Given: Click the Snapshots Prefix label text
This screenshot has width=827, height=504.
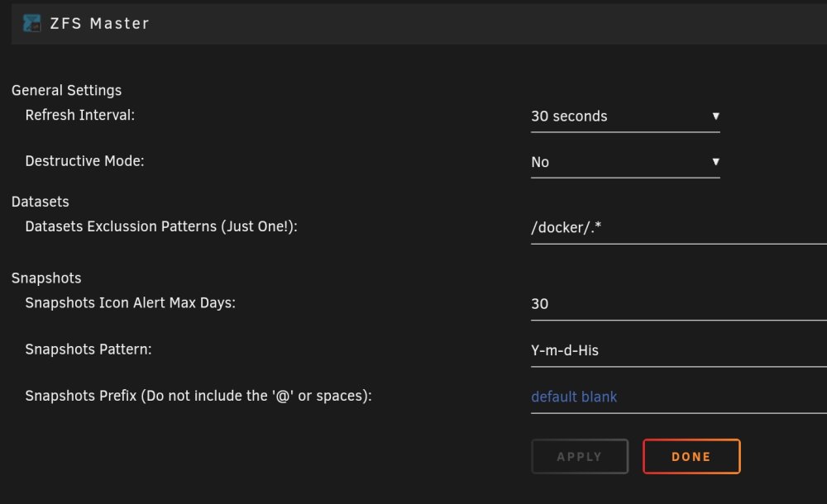Looking at the screenshot, I should coord(198,396).
